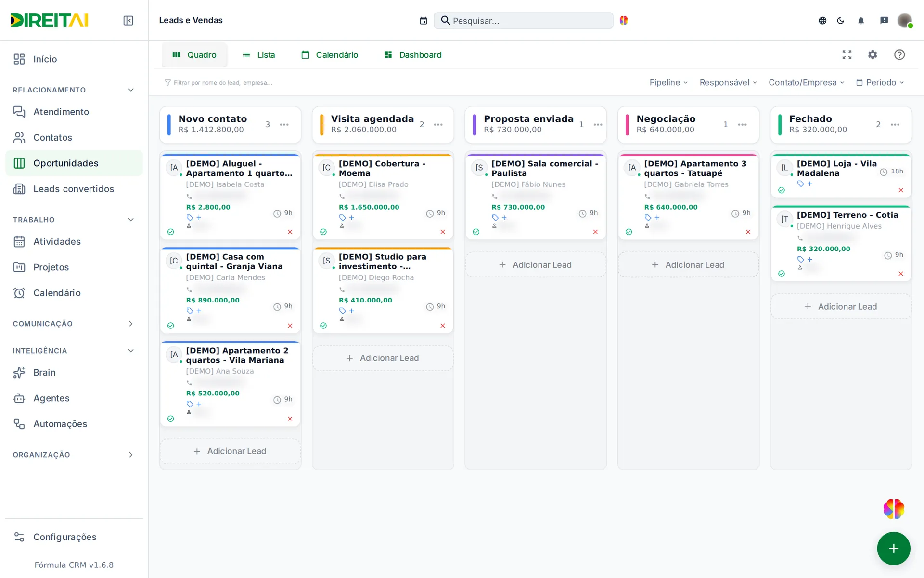Open the Contato/Empresa filter dropdown
924x578 pixels.
807,83
